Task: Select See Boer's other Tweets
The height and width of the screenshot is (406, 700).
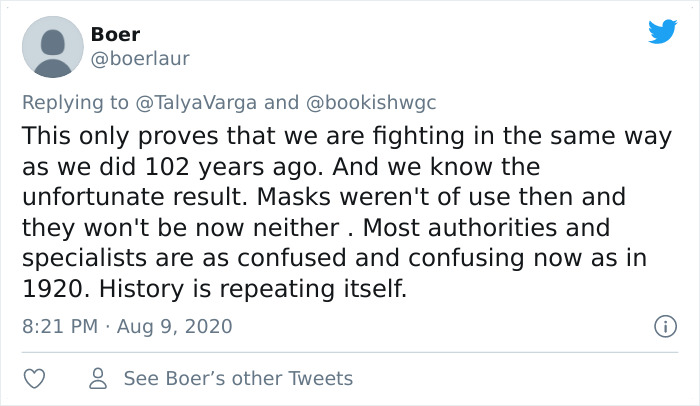Action: click(x=238, y=378)
